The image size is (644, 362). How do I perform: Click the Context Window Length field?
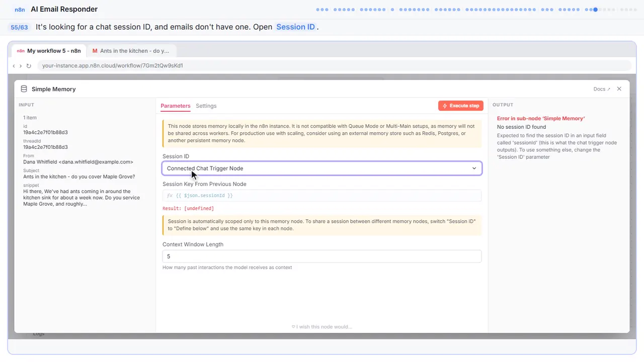pos(322,256)
